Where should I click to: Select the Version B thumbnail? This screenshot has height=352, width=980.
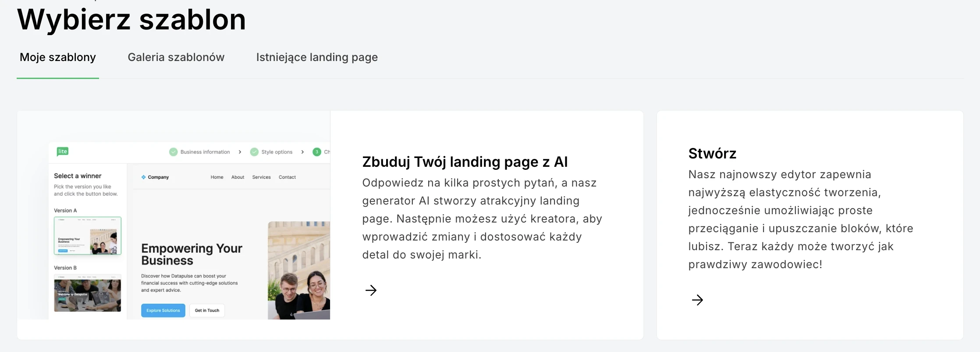pos(88,293)
